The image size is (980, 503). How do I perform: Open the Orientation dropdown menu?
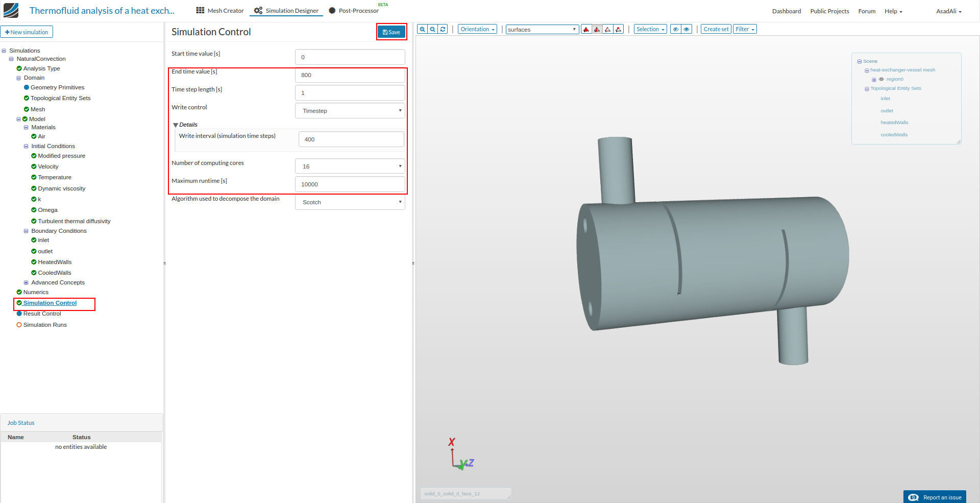point(477,30)
